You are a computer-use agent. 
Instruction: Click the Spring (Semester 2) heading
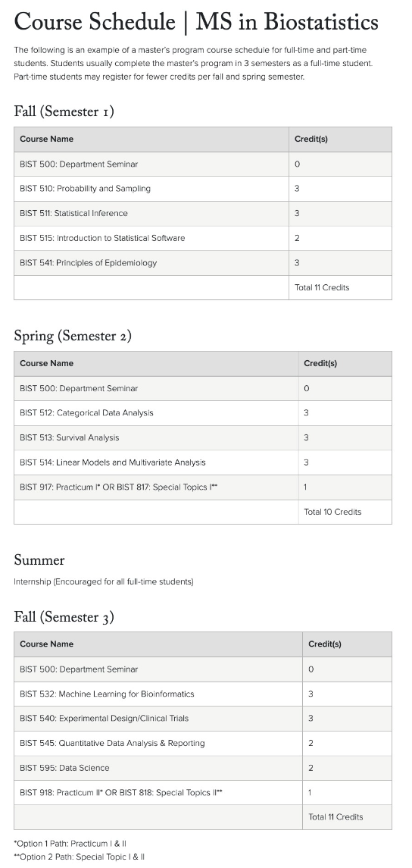coord(73,336)
